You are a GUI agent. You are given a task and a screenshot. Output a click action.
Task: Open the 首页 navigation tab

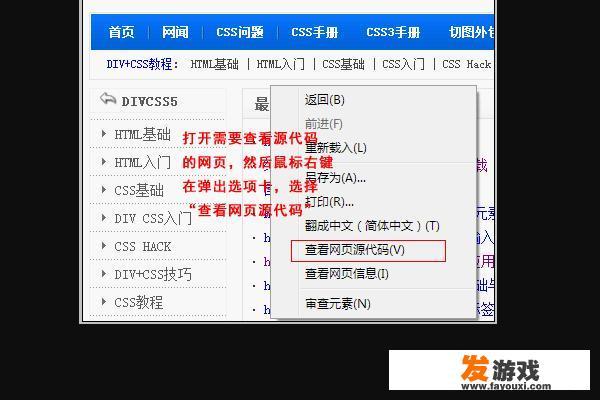pyautogui.click(x=121, y=32)
